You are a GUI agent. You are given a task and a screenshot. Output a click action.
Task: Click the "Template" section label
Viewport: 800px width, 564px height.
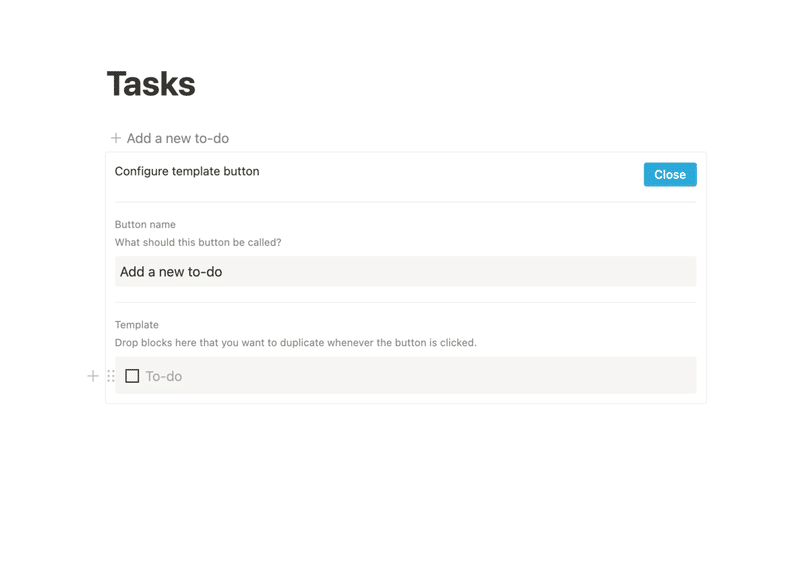137,325
